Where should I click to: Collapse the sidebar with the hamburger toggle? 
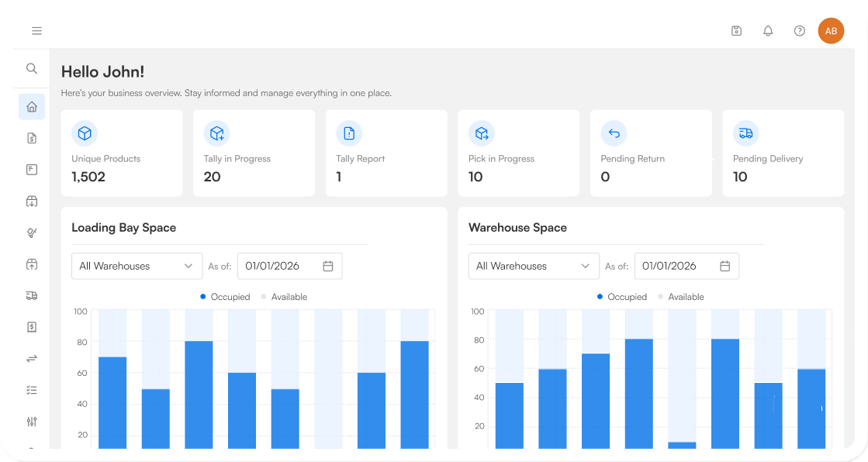36,30
